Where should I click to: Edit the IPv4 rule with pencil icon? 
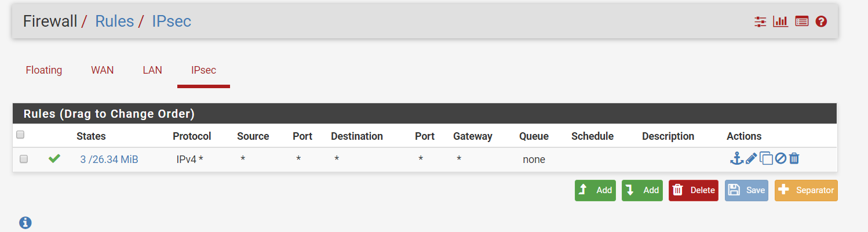(752, 158)
